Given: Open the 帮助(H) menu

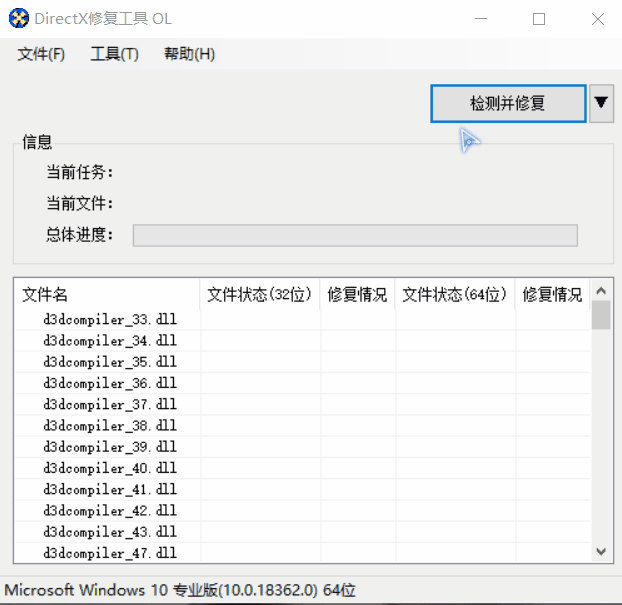Looking at the screenshot, I should point(189,54).
